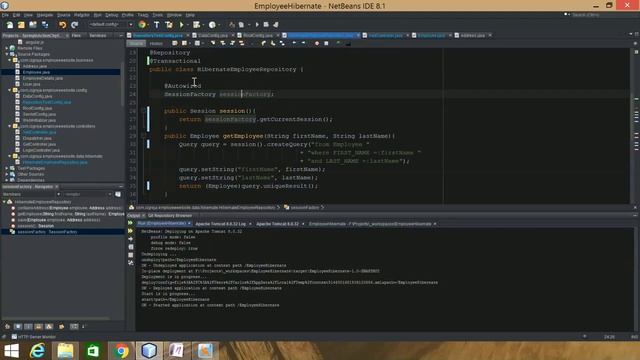Switch to the Services panel tab
The image size is (640, 360).
click(98, 36)
